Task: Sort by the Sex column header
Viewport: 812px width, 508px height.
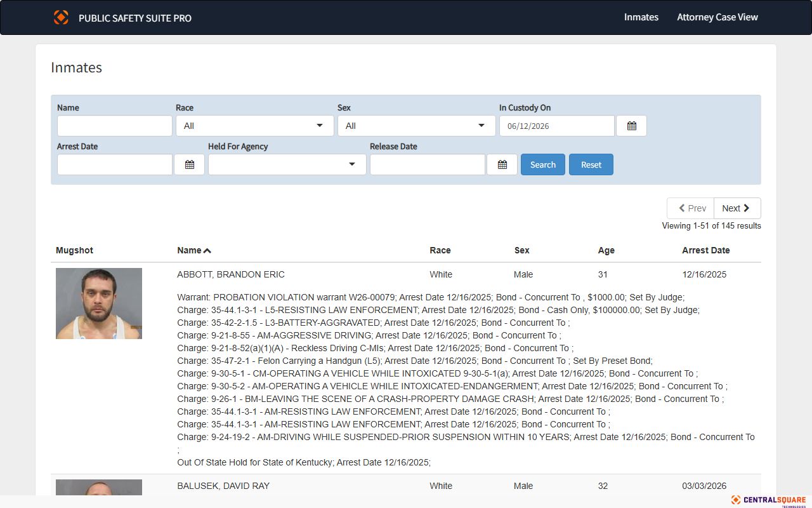Action: pyautogui.click(x=521, y=250)
